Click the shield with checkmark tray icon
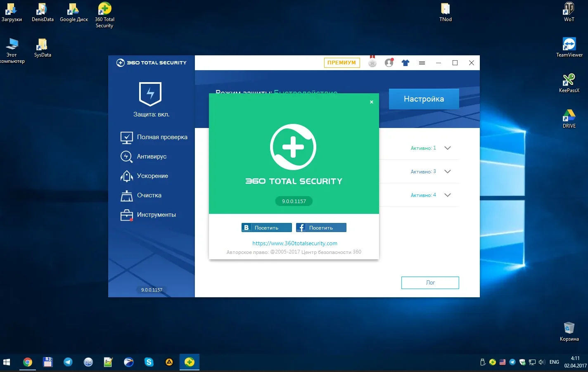 [522, 362]
